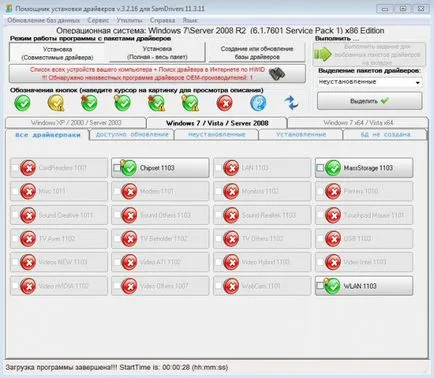The height and width of the screenshot is (378, 434).
Task: Click red X icon of Sound Creative 1011
Action: (x=28, y=215)
